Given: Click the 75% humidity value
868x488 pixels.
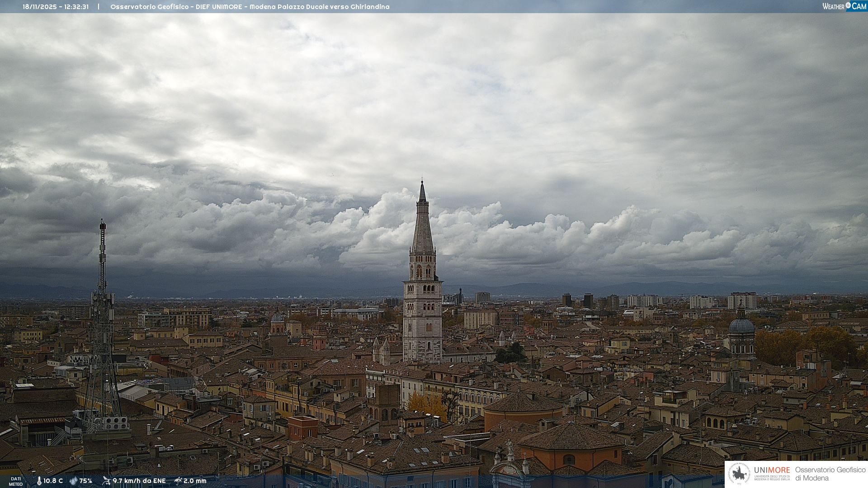Looking at the screenshot, I should point(85,481).
